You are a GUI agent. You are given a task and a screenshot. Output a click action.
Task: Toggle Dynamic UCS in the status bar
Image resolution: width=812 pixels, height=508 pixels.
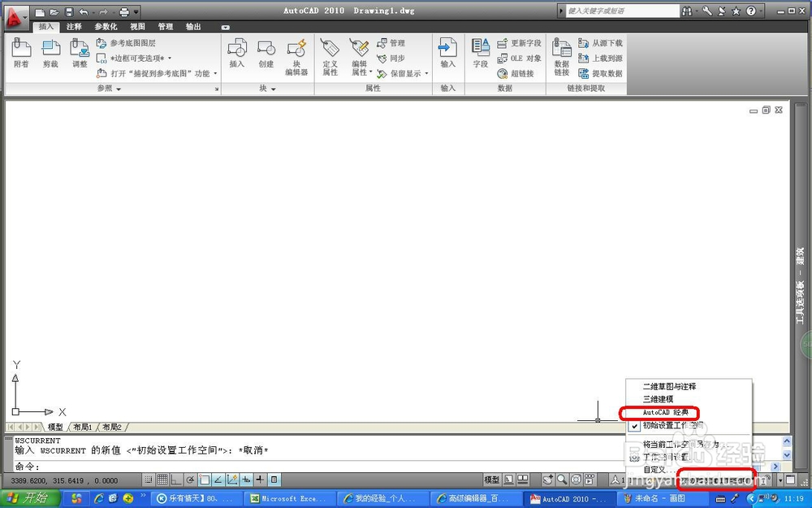(232, 480)
